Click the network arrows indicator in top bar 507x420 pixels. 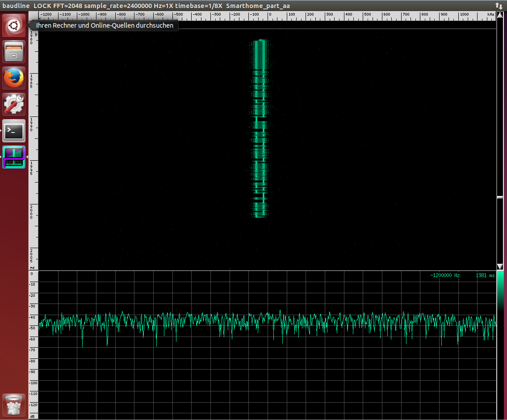pos(499,5)
